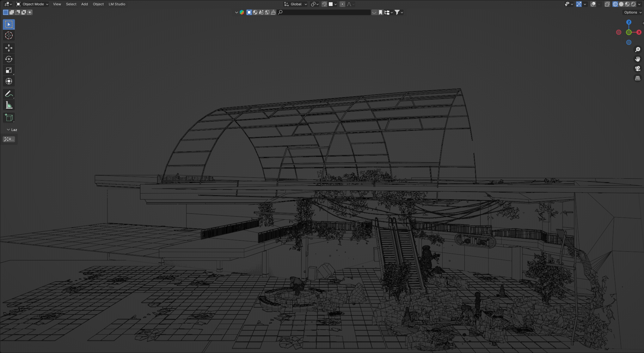This screenshot has width=644, height=353.
Task: Activate the 3D Cursor tool
Action: tap(9, 35)
